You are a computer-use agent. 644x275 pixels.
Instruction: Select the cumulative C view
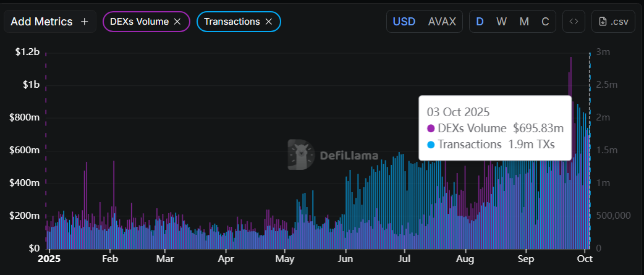(545, 22)
